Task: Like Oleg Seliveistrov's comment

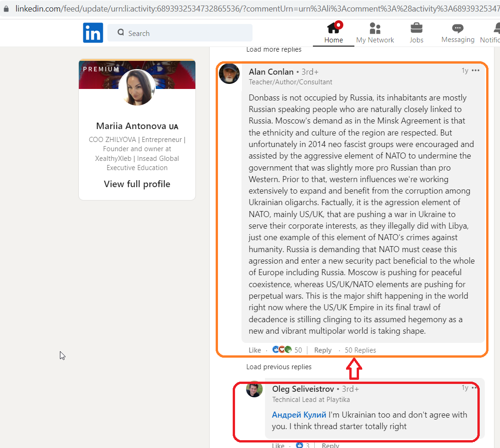Action: (278, 445)
